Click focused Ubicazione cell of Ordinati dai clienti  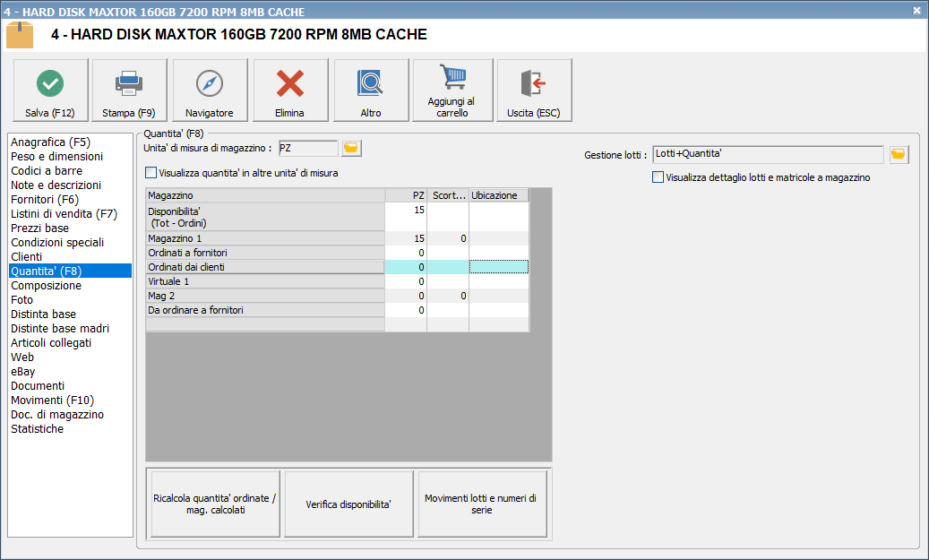point(499,267)
